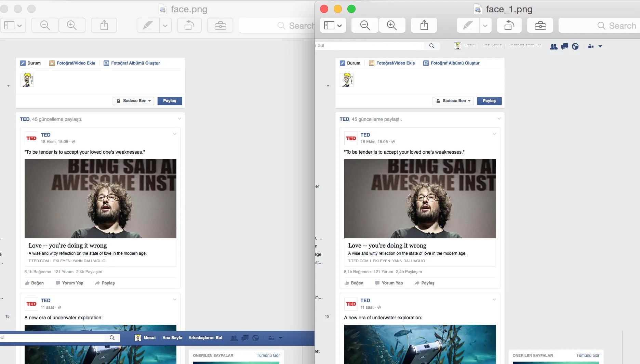Click the face_1.png title document icon
640x364 pixels.
(478, 9)
